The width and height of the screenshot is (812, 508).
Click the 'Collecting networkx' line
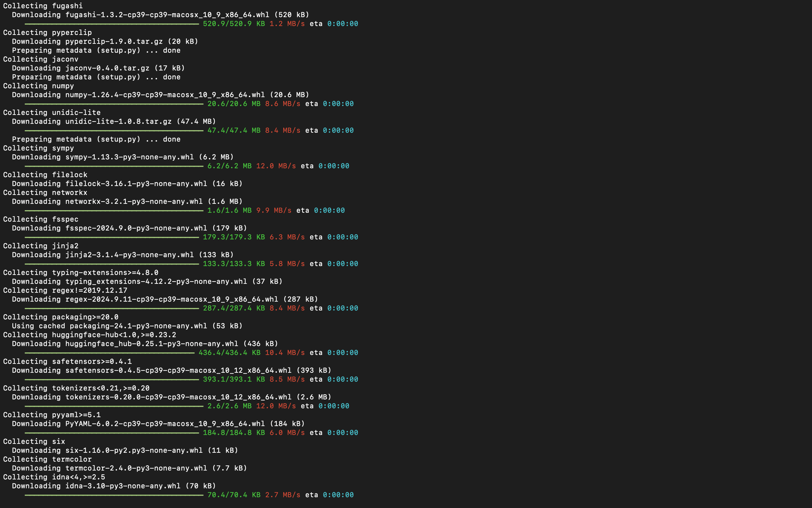click(45, 192)
